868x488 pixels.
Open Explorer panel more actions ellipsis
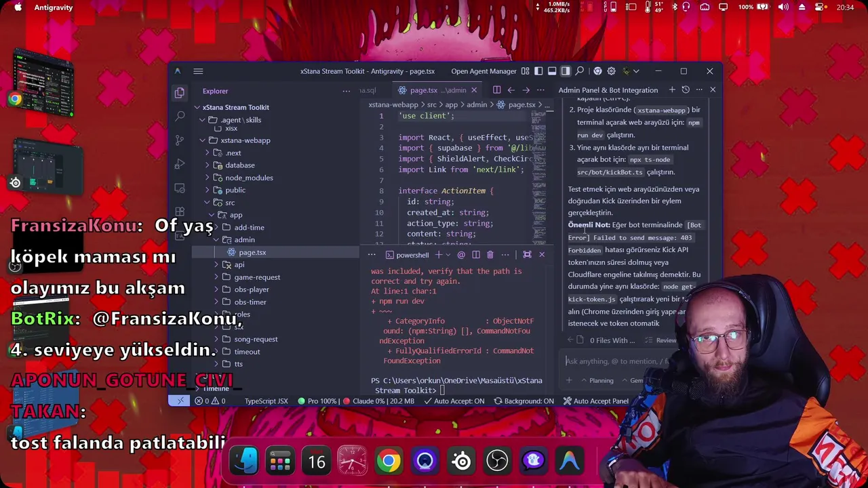pyautogui.click(x=346, y=91)
